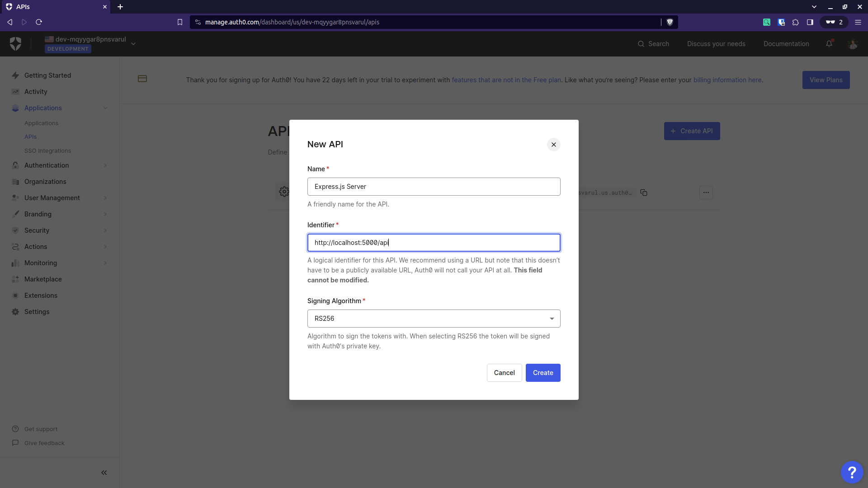Open the Auth0 profile avatar menu

click(x=853, y=44)
